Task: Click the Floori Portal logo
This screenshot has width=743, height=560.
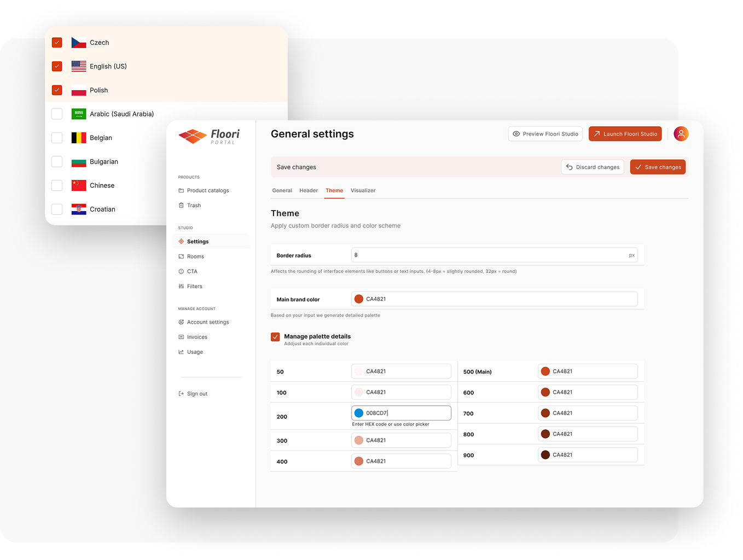Action: (209, 136)
